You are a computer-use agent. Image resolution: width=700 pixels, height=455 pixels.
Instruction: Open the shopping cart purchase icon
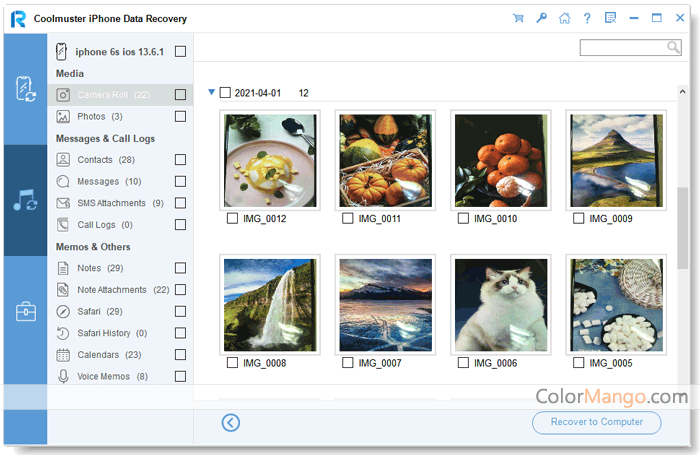[x=518, y=18]
